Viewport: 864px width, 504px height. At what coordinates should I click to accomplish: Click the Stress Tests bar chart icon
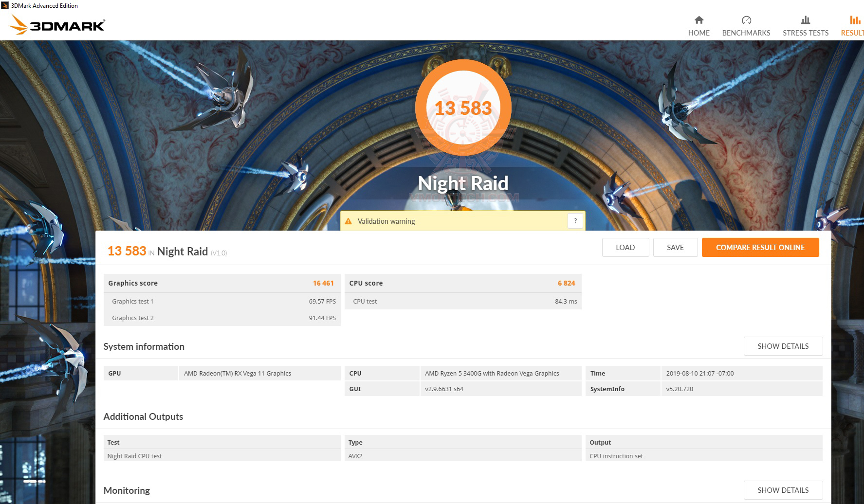pos(806,20)
